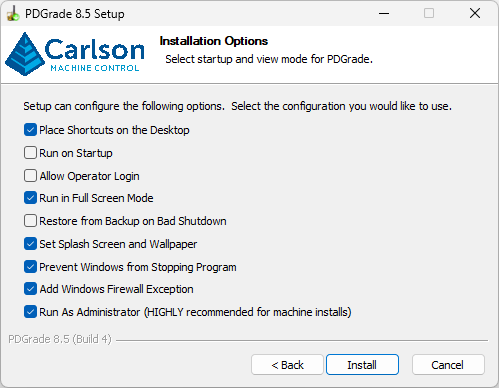Viewport: 499px width, 388px height.
Task: Click the 'Setup can configure the following options' text
Action: click(x=237, y=106)
